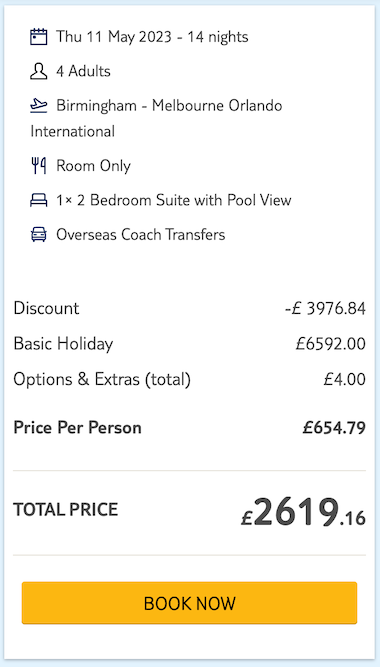380x667 pixels.
Task: Click the Room Only board label
Action: 93,165
